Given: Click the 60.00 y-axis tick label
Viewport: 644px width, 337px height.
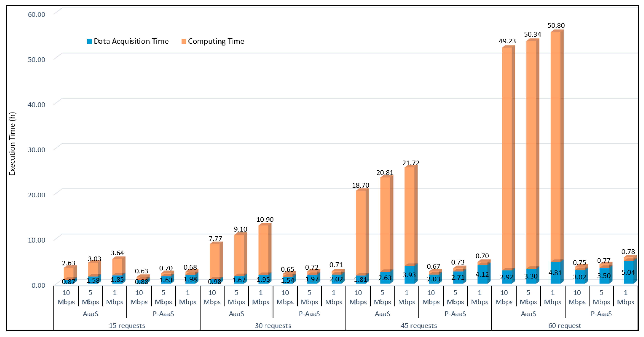Looking at the screenshot, I should point(37,15).
